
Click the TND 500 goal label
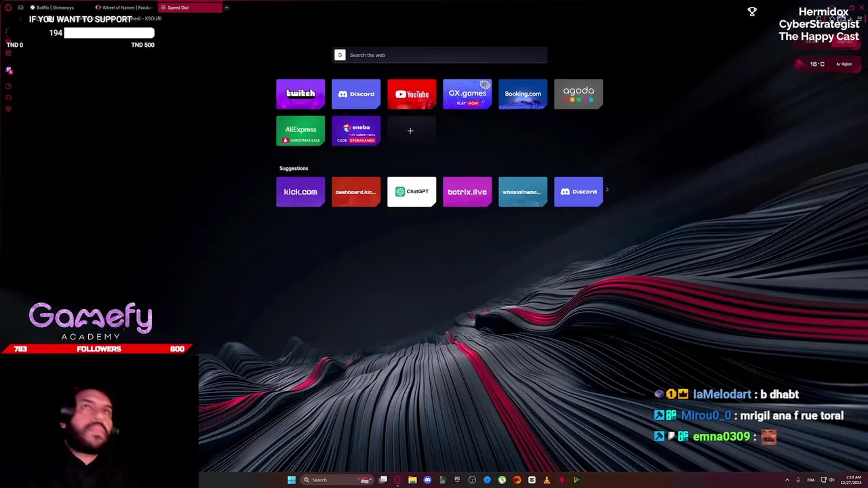(142, 45)
